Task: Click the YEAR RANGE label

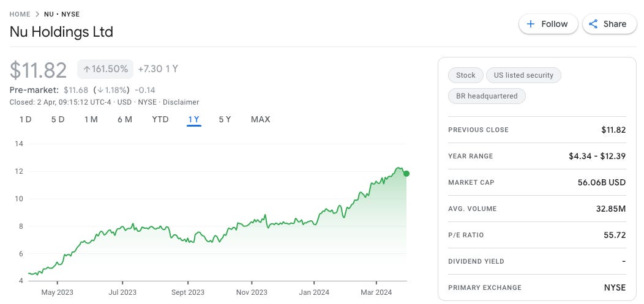Action: tap(470, 156)
